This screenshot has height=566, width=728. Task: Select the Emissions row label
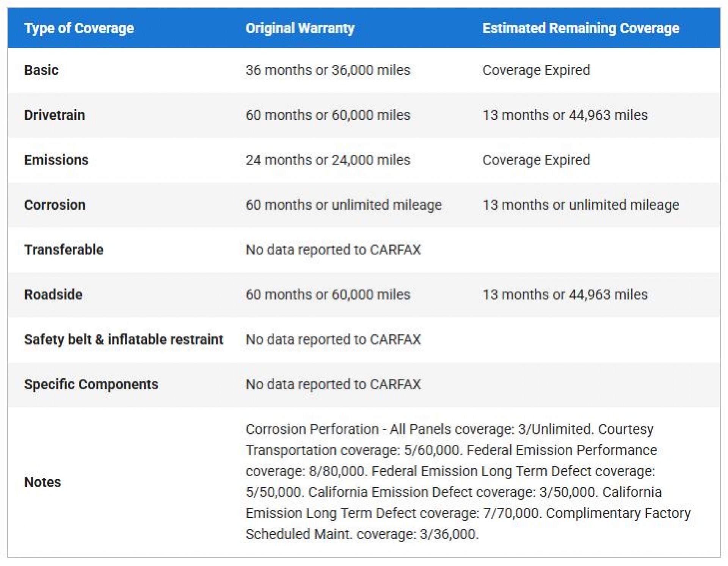pyautogui.click(x=56, y=160)
